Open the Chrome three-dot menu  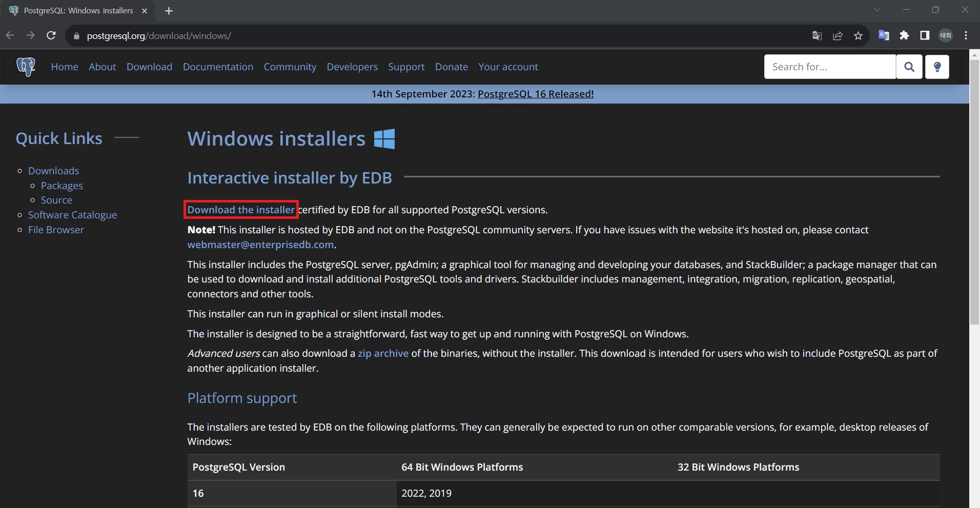tap(966, 35)
